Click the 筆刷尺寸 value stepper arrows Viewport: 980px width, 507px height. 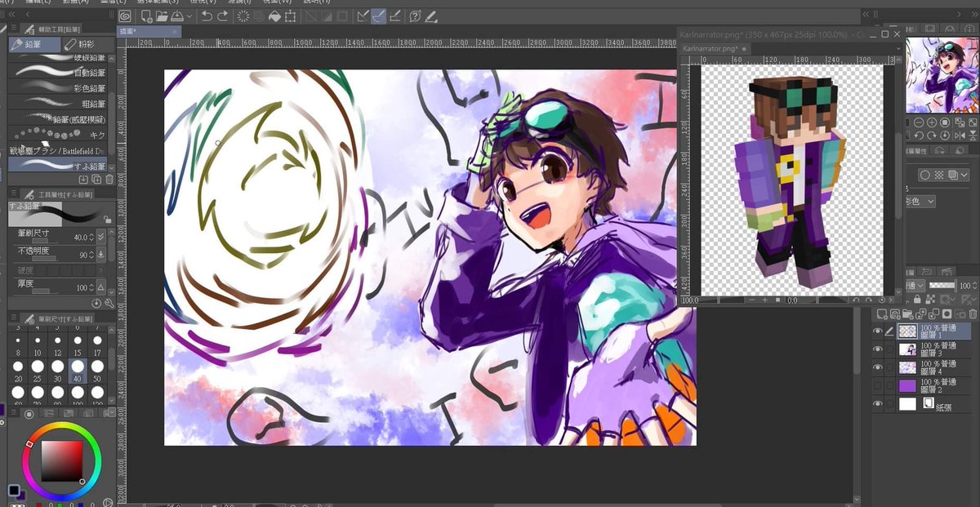click(91, 238)
